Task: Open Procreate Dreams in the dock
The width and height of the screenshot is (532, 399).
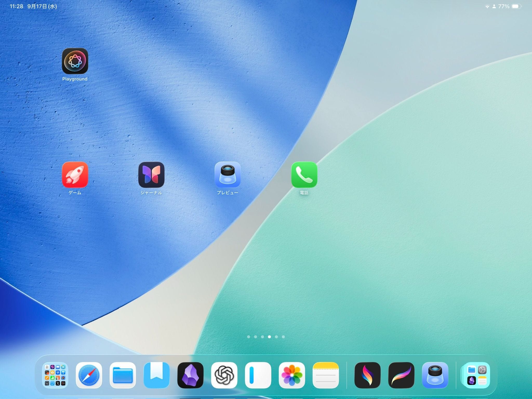Action: tap(368, 375)
